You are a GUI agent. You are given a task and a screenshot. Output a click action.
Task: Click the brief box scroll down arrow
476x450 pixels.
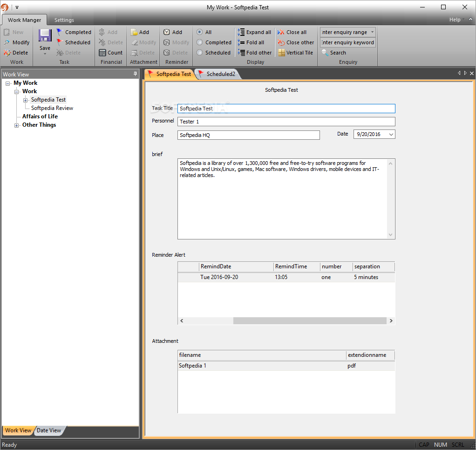pyautogui.click(x=391, y=235)
